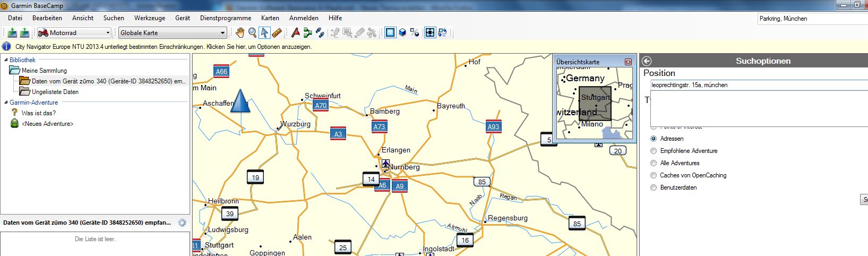Click the info icon in the yellow bar
This screenshot has height=256, width=868.
pos(7,46)
